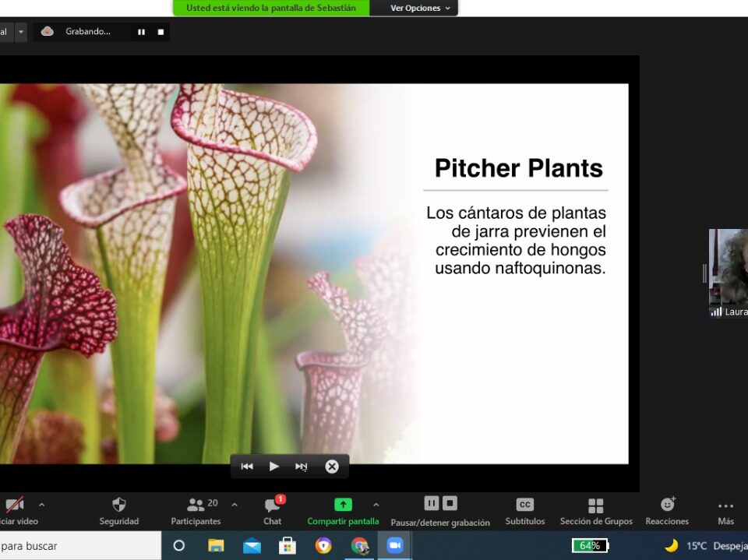Open Zoom from the Windows taskbar
Viewport: 748px width, 560px height.
[394, 546]
